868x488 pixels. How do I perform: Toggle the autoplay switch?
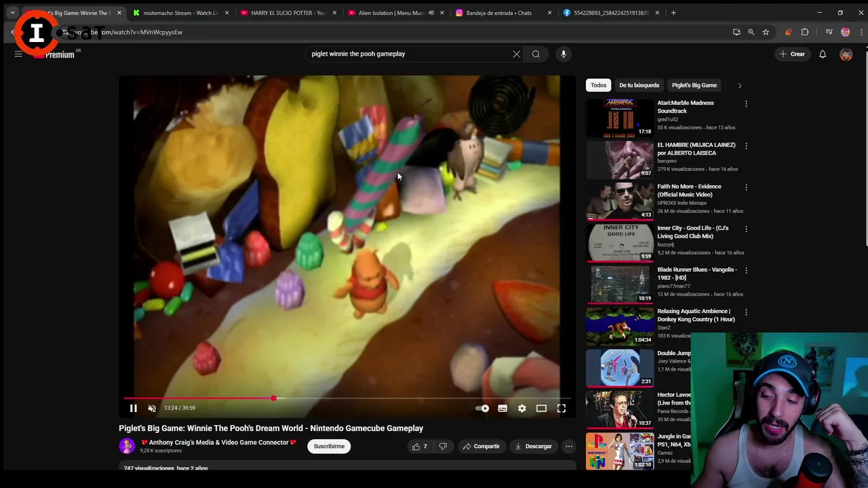pos(482,408)
